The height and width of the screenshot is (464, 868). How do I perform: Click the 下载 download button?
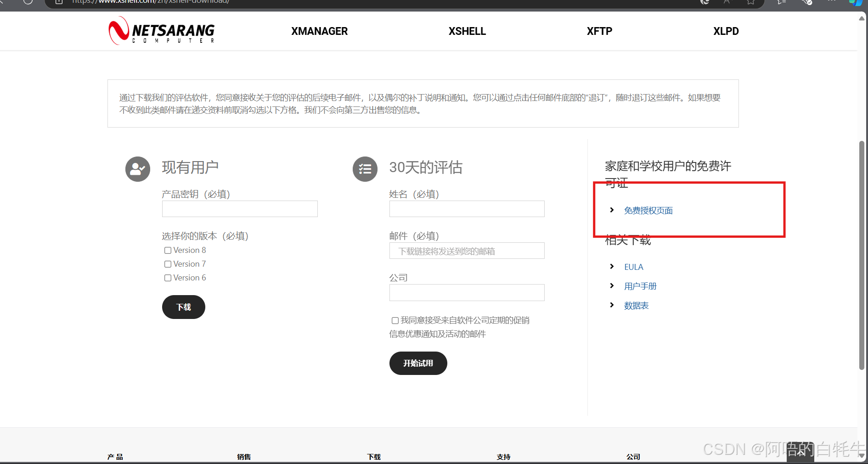click(x=184, y=307)
